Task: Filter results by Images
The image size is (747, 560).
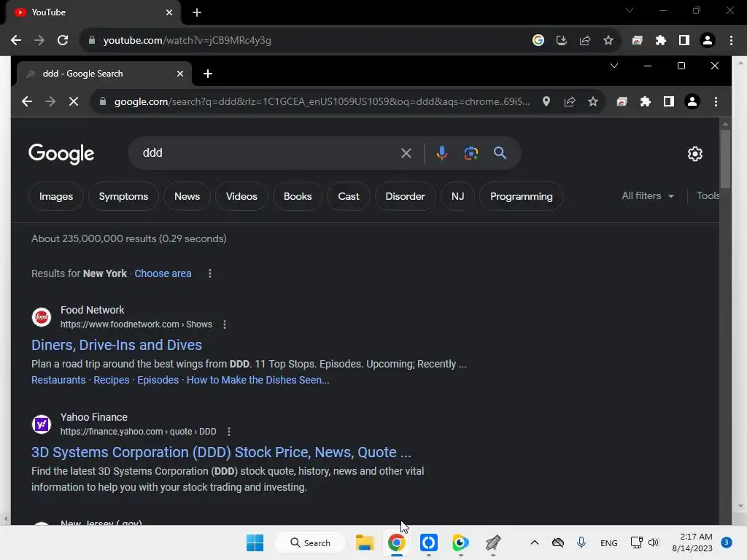Action: [x=56, y=196]
